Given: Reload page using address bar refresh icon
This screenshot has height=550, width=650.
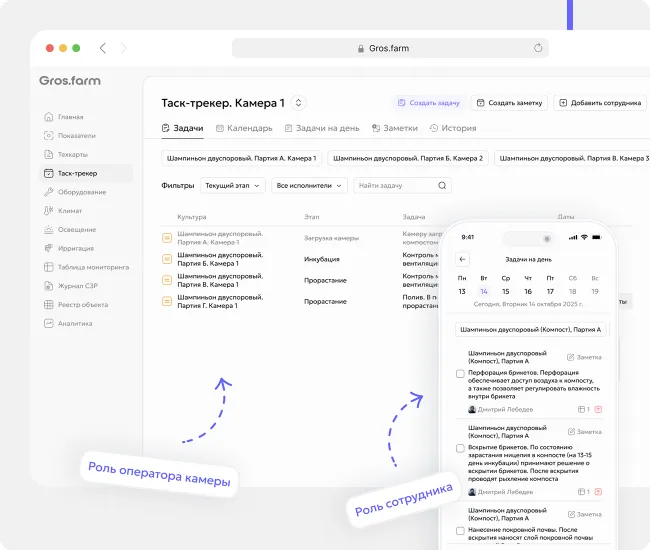Looking at the screenshot, I should pyautogui.click(x=538, y=48).
